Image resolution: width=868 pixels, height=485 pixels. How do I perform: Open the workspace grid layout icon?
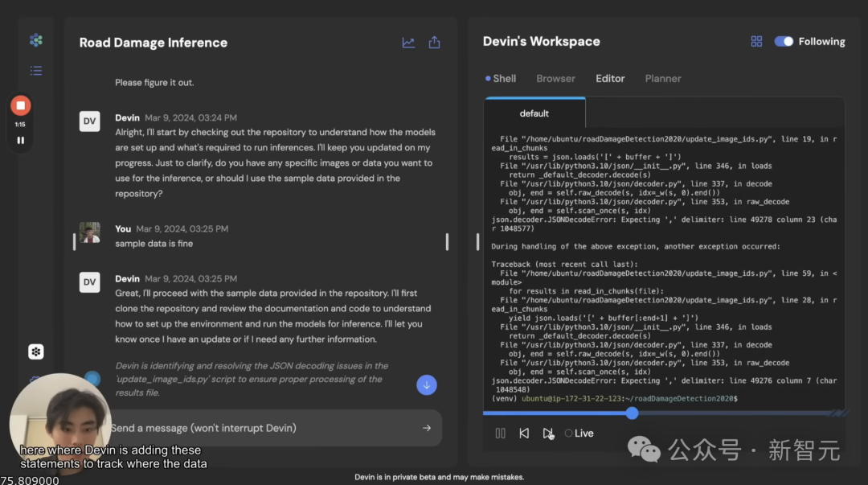(x=756, y=42)
